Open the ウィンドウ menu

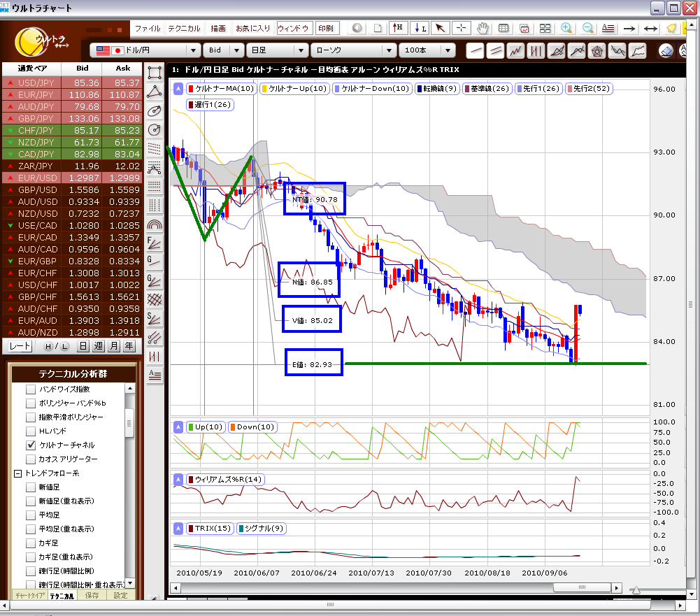[x=293, y=28]
